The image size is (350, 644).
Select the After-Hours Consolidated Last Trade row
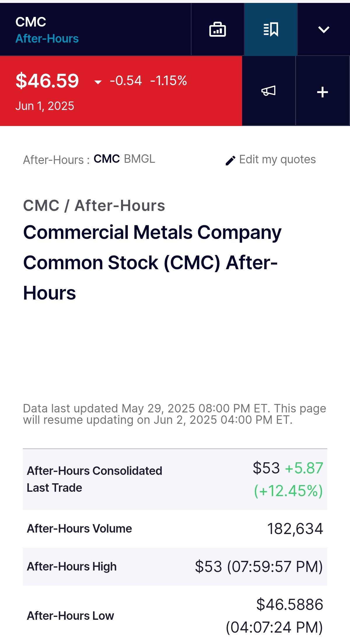click(175, 479)
